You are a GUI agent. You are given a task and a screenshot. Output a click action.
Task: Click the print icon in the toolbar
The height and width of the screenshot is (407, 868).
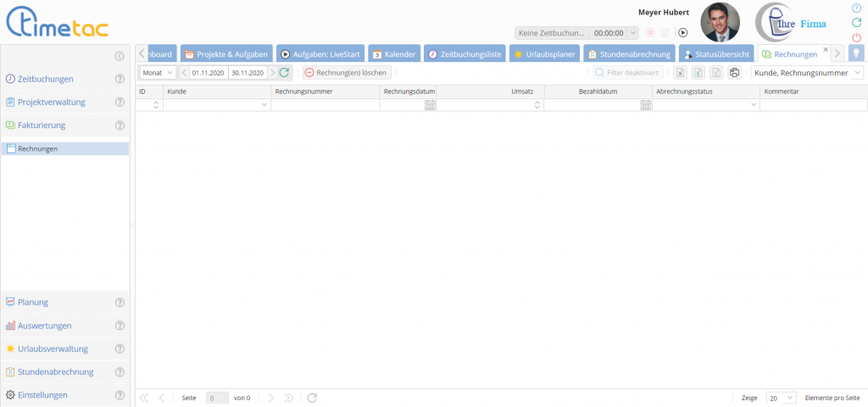point(734,73)
